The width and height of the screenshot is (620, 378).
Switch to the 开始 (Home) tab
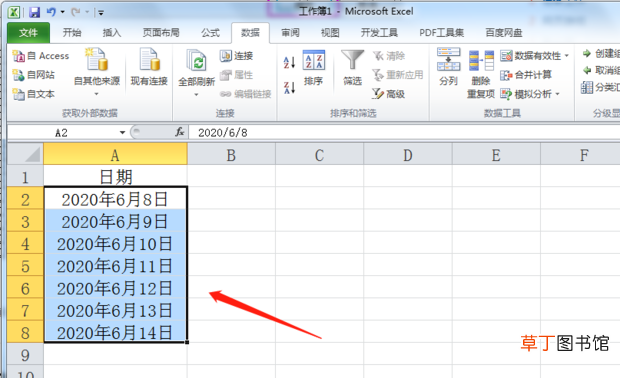(72, 33)
